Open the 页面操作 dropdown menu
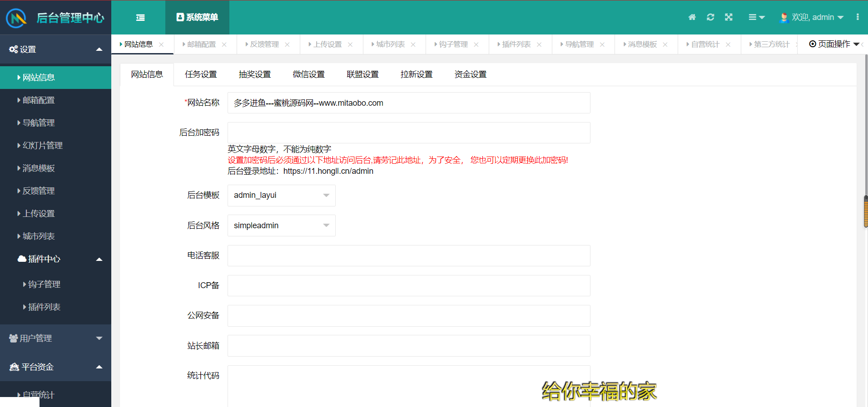Screen dimensions: 868x407 pyautogui.click(x=834, y=44)
